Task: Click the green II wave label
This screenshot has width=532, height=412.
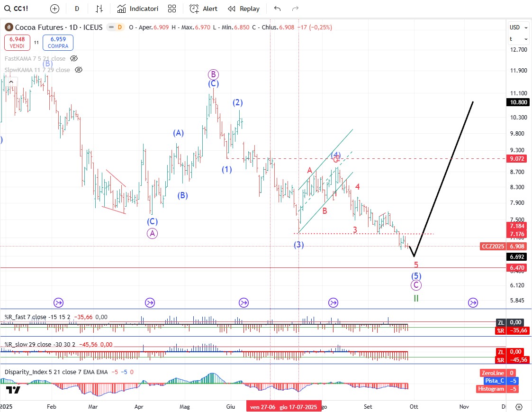Action: point(416,298)
